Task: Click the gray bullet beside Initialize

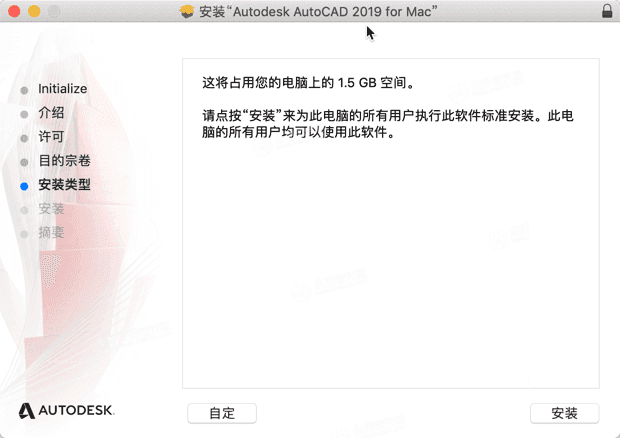Action: [24, 90]
